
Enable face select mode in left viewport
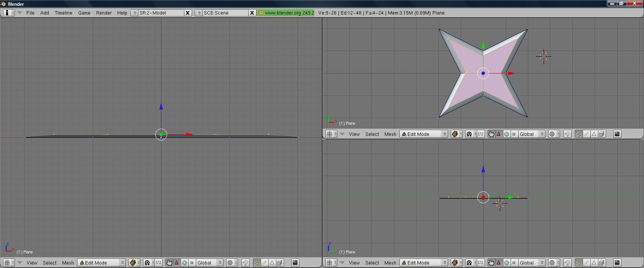[272, 263]
